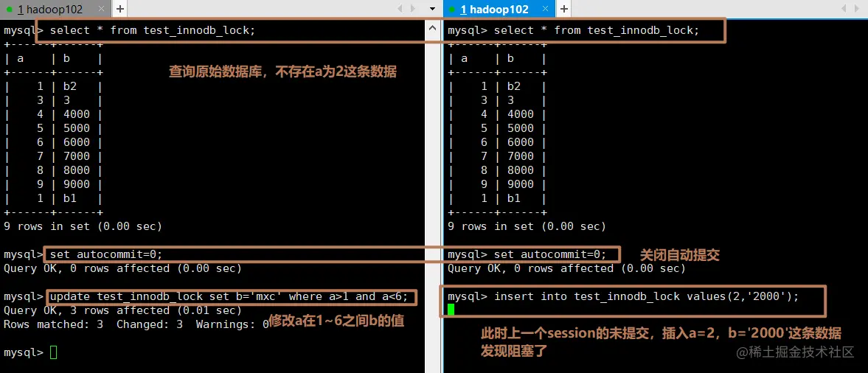Click the 4000 row in left terminal
The height and width of the screenshot is (373, 868).
(53, 114)
